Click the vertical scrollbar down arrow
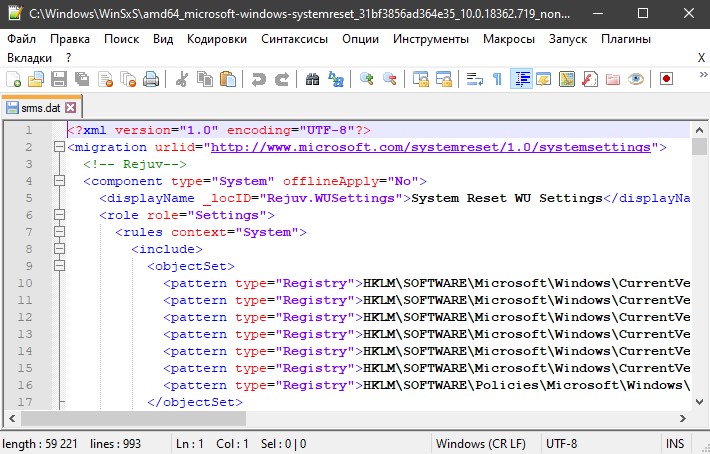710x454 pixels. click(699, 401)
